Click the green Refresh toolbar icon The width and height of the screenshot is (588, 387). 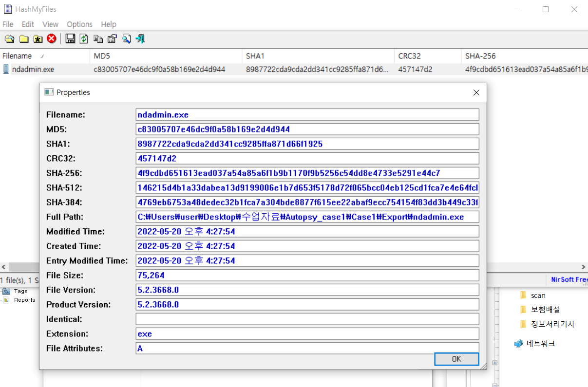[84, 39]
